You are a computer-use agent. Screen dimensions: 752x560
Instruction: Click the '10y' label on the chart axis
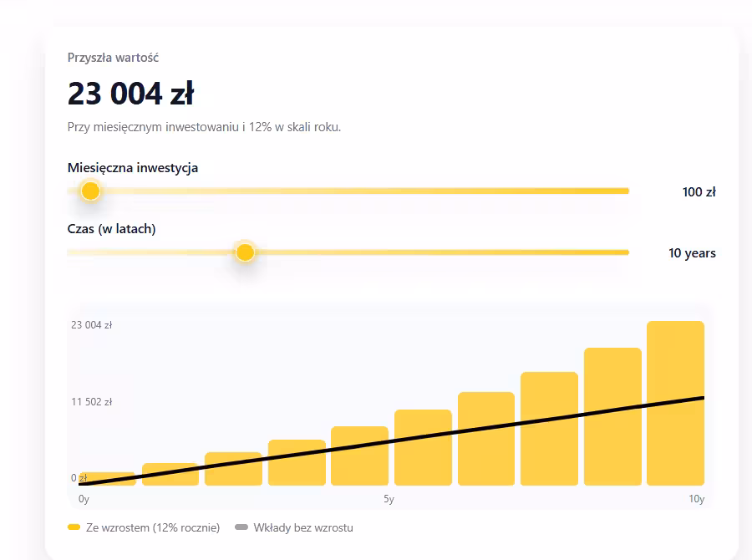point(696,499)
